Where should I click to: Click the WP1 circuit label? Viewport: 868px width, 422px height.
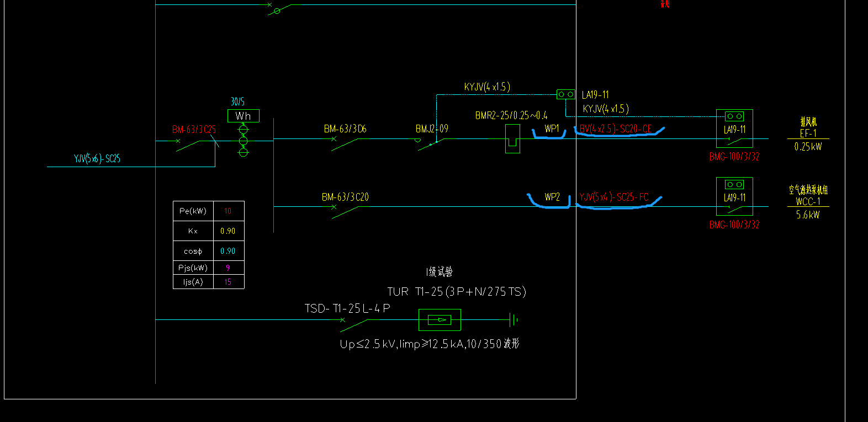click(552, 129)
